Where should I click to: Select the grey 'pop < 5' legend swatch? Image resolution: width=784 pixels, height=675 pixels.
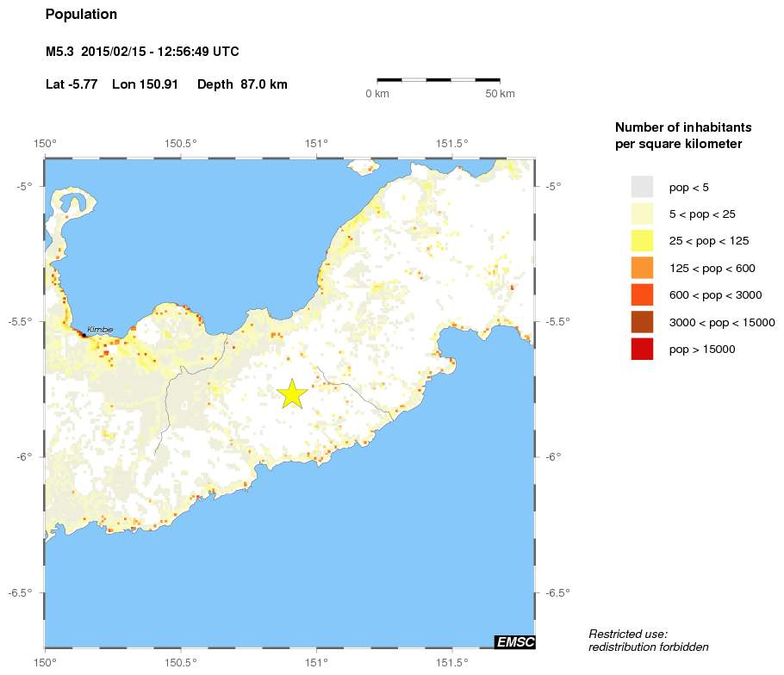[642, 187]
